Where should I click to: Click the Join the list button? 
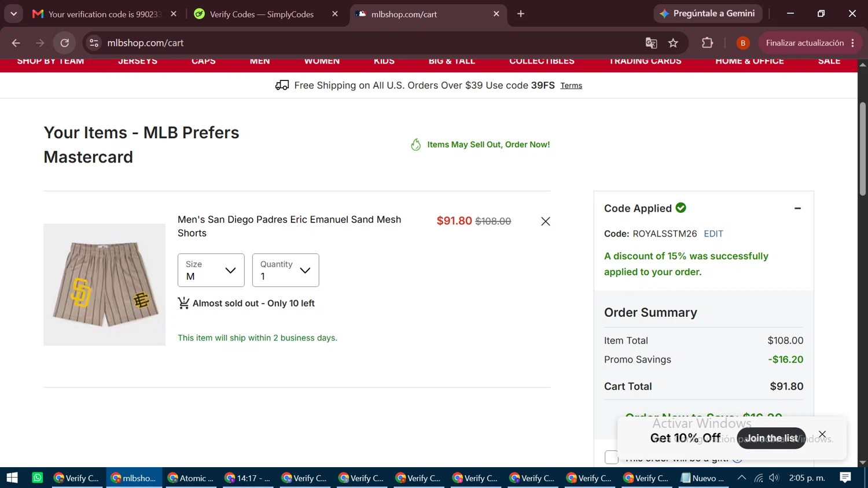pyautogui.click(x=771, y=438)
